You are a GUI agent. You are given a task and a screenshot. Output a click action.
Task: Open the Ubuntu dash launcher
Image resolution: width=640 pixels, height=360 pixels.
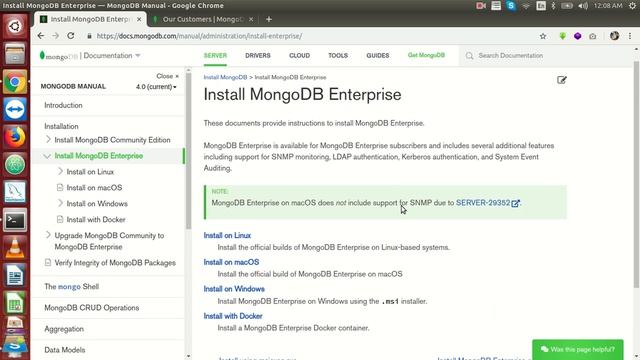[15, 27]
